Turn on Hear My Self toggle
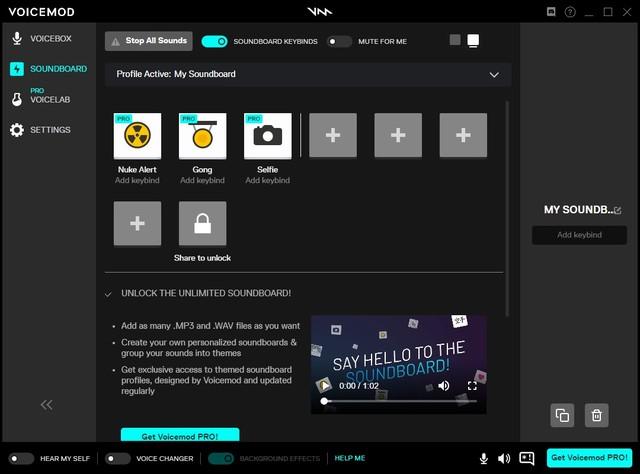 tap(21, 458)
